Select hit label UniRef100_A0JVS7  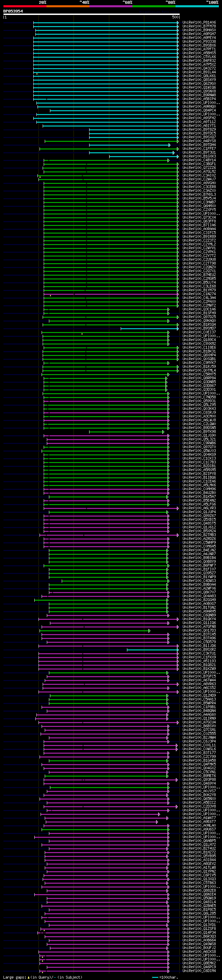click(199, 791)
